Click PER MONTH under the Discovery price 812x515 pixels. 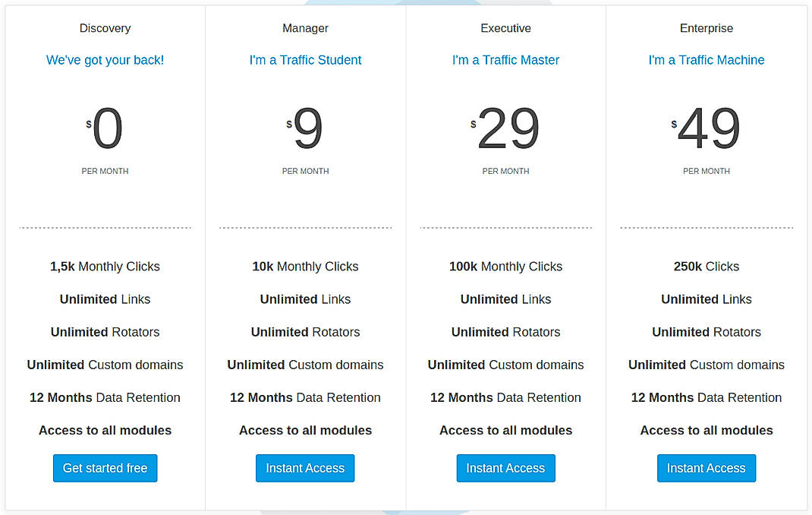pyautogui.click(x=105, y=171)
